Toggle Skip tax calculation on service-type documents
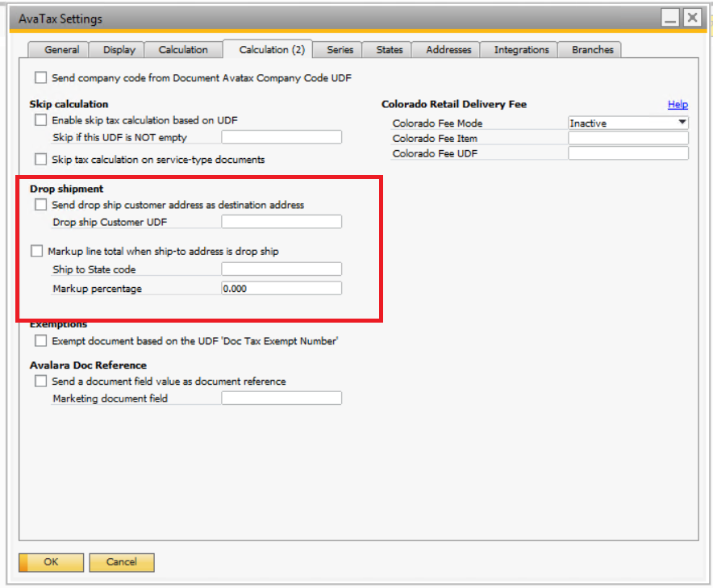 tap(41, 159)
